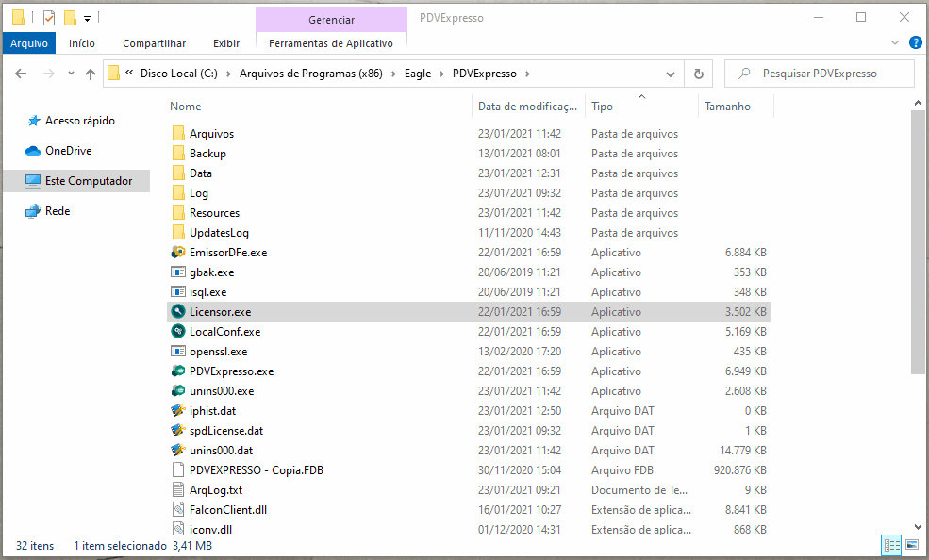Open the Ferramentas de Aplicativo tab
The height and width of the screenshot is (560, 929).
[331, 43]
